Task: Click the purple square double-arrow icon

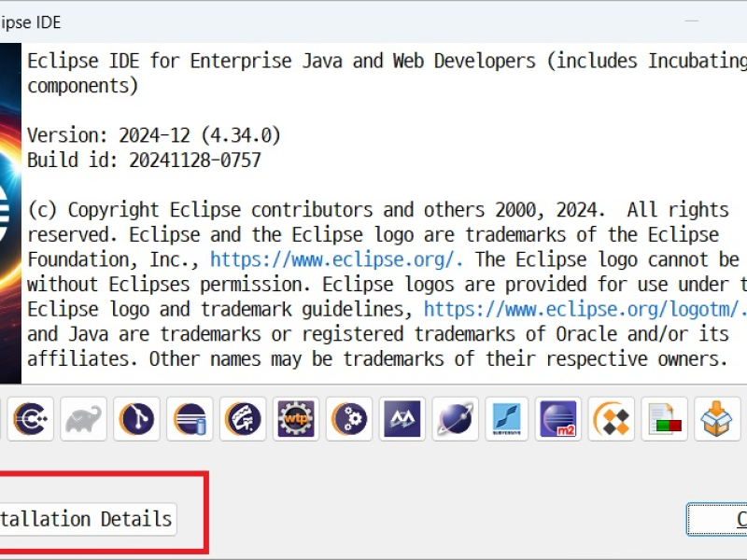Action: [x=402, y=419]
